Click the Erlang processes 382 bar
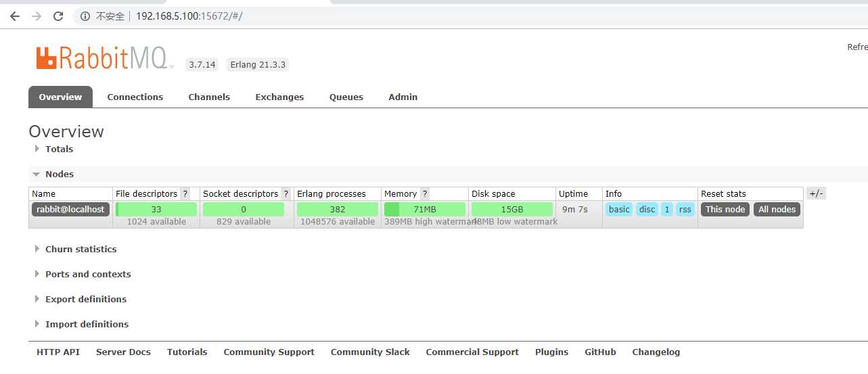The height and width of the screenshot is (374, 868). coord(338,209)
